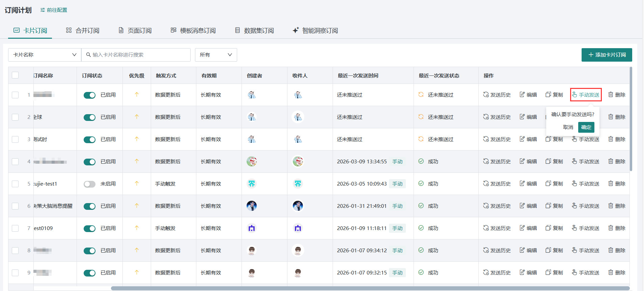The width and height of the screenshot is (644, 291).
Task: View 发送历史 of the est0109 row
Action: pos(497,228)
